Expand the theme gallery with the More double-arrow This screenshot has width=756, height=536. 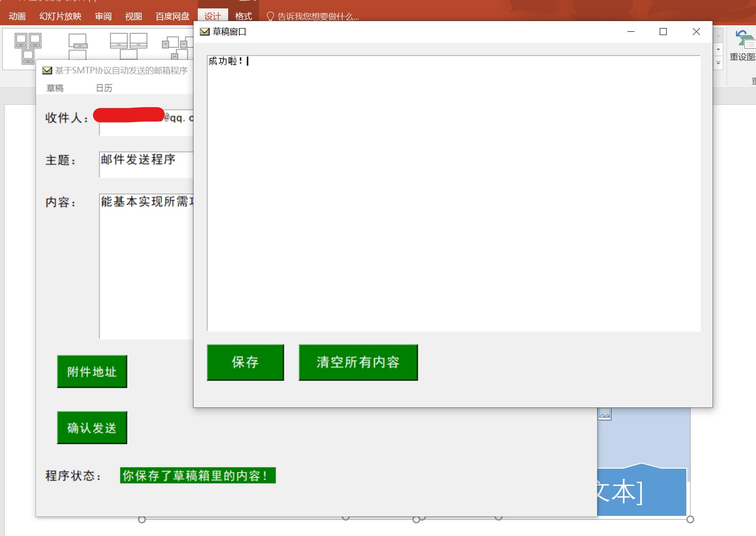(x=719, y=63)
